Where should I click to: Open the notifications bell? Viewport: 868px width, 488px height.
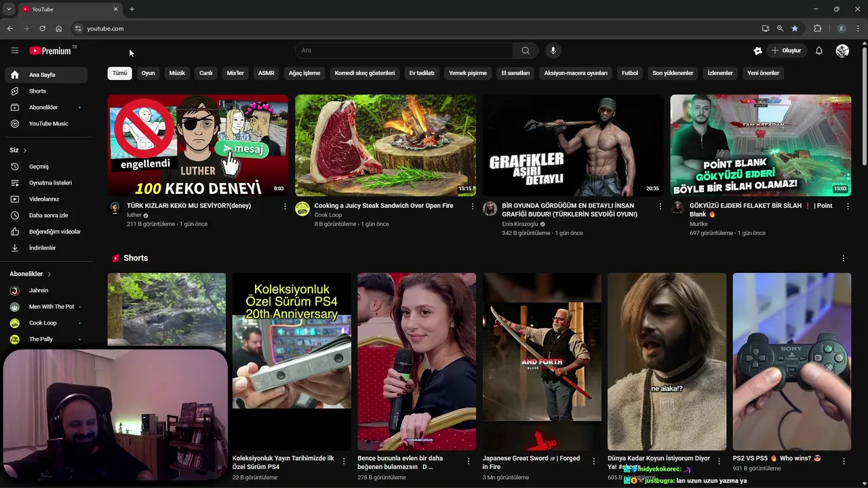pyautogui.click(x=819, y=50)
